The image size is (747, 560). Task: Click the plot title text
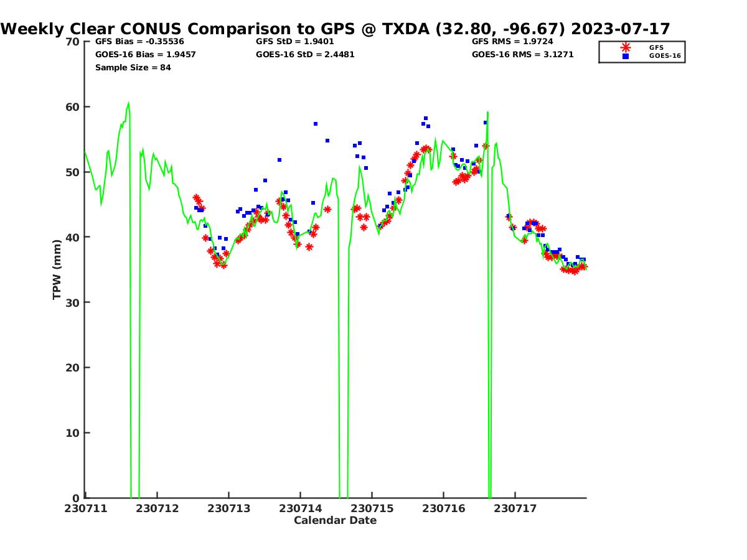pos(336,29)
